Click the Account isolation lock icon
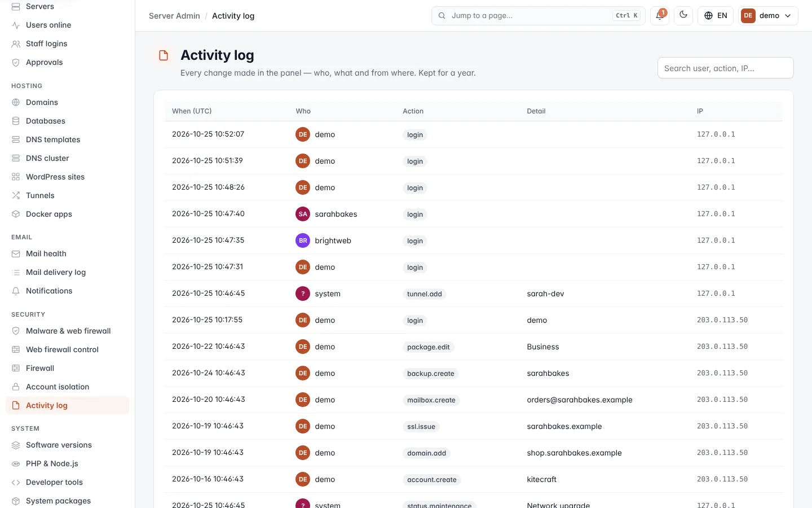The height and width of the screenshot is (508, 812). click(16, 387)
